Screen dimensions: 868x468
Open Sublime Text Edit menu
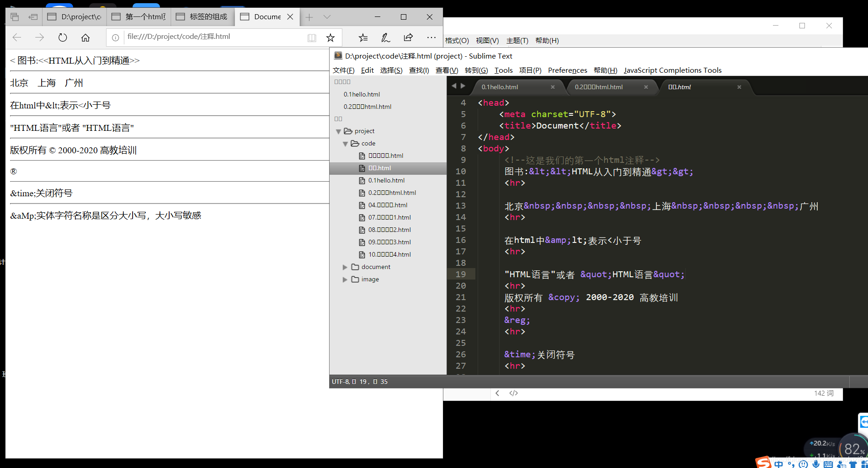(367, 70)
